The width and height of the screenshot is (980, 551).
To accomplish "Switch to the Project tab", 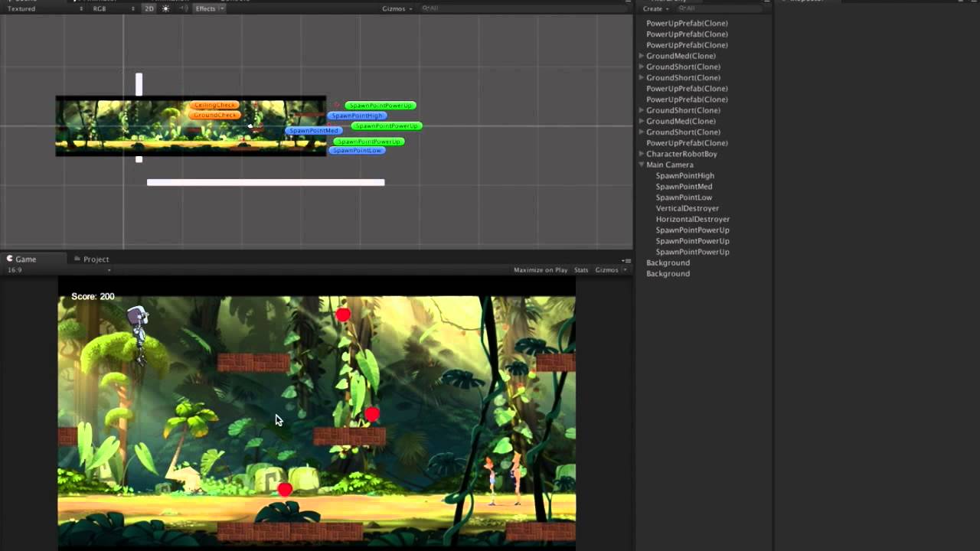I will (92, 259).
